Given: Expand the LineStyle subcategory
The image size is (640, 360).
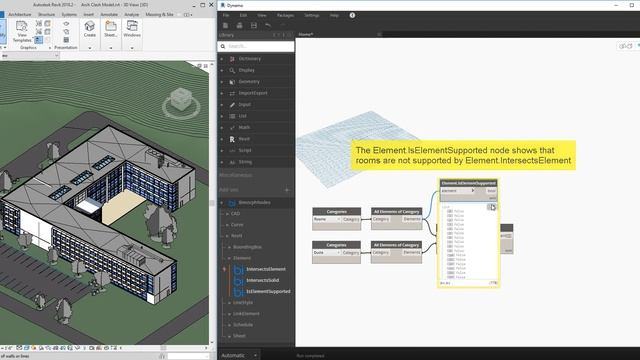Looking at the screenshot, I should click(229, 303).
